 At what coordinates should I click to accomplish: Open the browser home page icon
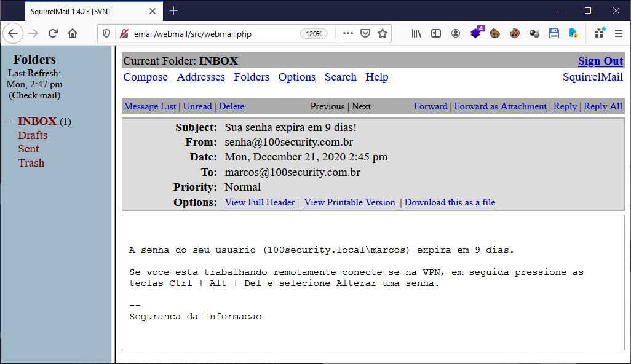[x=73, y=33]
